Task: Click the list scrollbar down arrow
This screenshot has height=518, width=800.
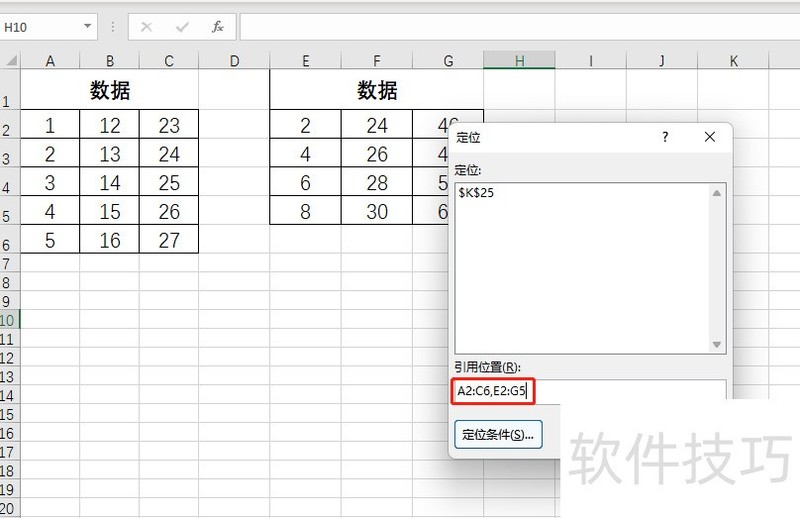Action: [716, 344]
